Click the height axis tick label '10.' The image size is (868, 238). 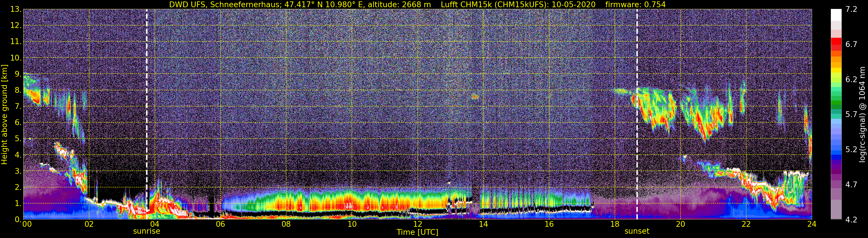point(16,58)
